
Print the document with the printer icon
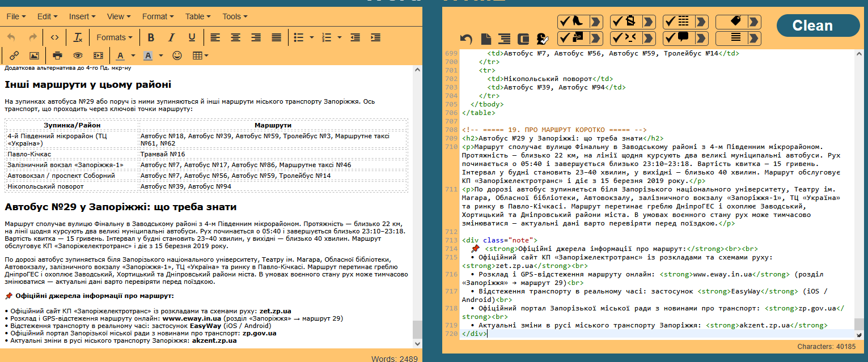click(57, 56)
